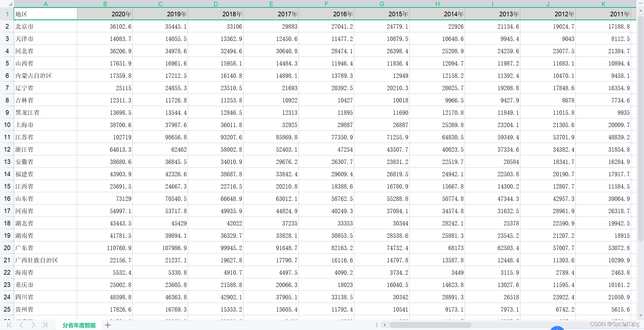644x330 pixels.
Task: Go to next sheet arrow
Action: pyautogui.click(x=33, y=325)
